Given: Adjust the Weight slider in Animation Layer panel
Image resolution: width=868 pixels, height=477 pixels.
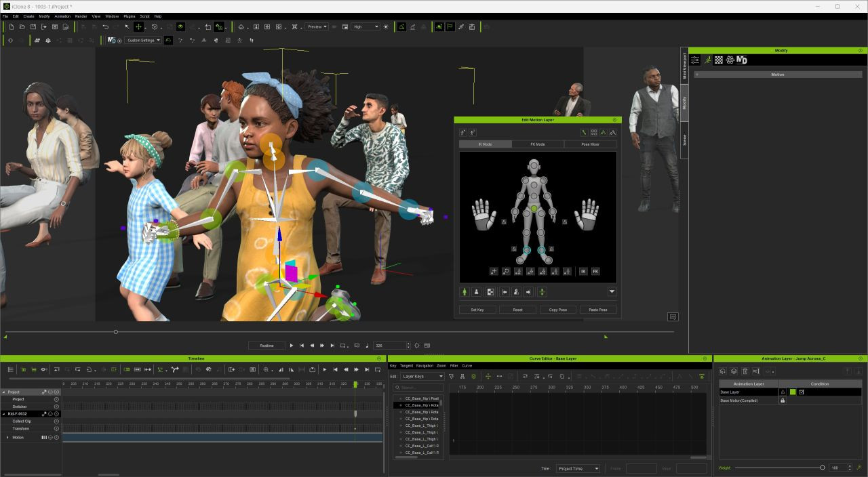Looking at the screenshot, I should (x=823, y=468).
